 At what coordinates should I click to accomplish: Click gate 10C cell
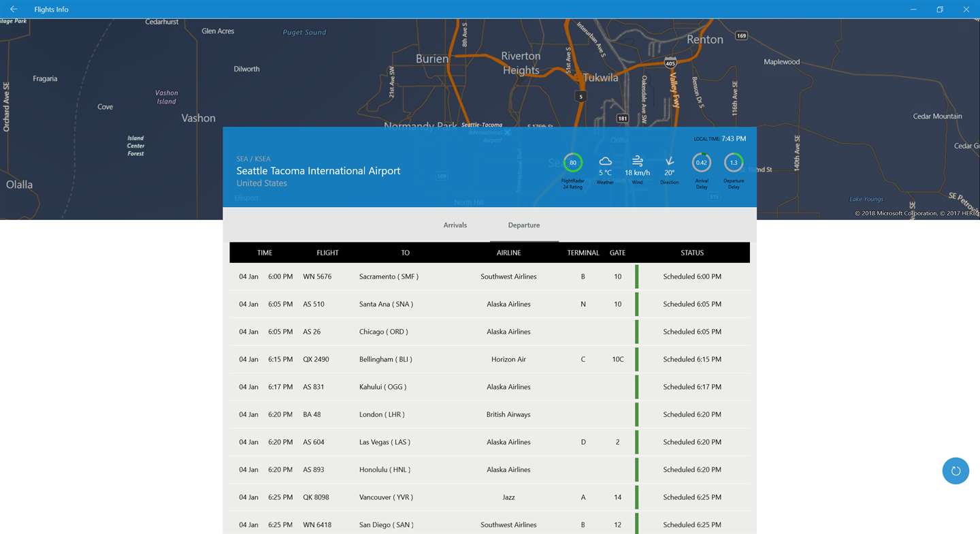coord(617,360)
